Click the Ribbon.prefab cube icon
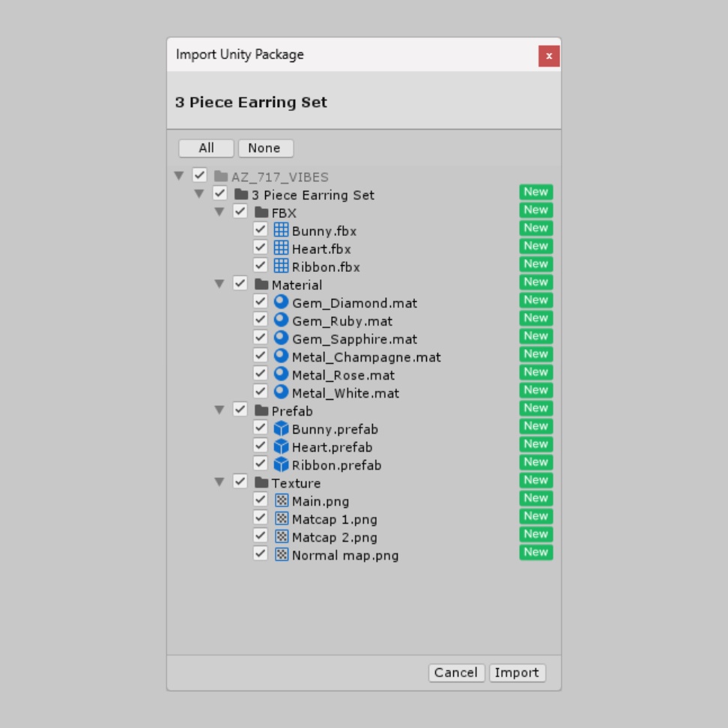This screenshot has width=728, height=728. [281, 464]
